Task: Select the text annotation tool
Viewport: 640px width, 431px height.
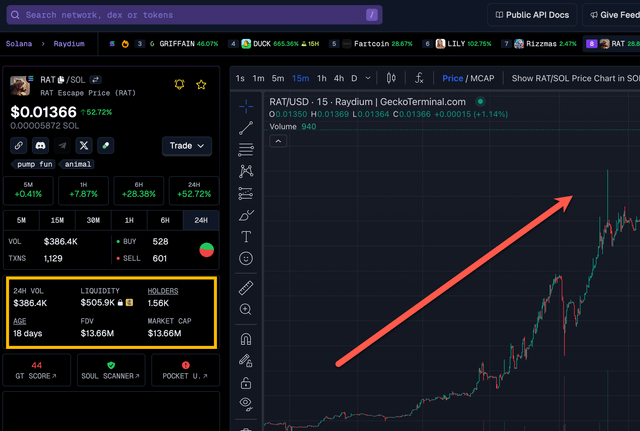Action: tap(246, 237)
